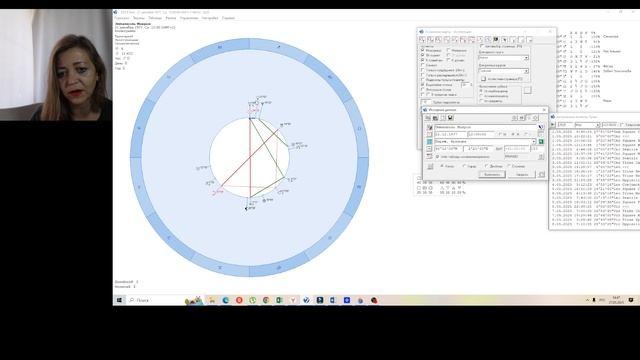Open Excel from the taskbar
The width and height of the screenshot is (640, 360).
tap(280, 300)
